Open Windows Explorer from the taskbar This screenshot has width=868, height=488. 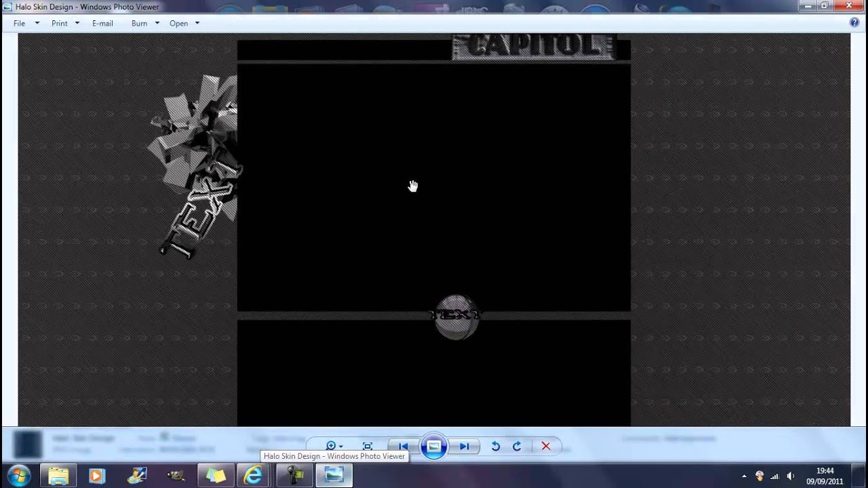coord(58,476)
